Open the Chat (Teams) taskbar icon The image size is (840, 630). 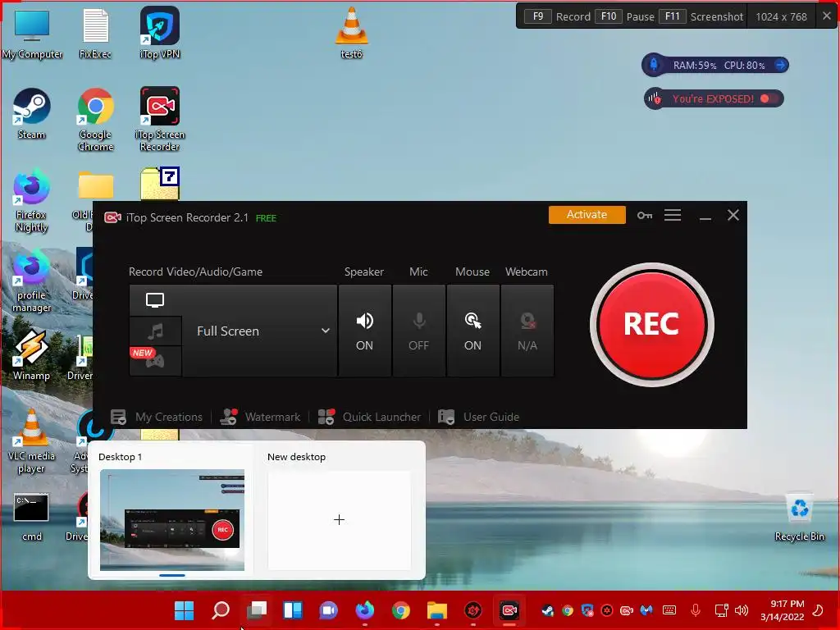(328, 610)
